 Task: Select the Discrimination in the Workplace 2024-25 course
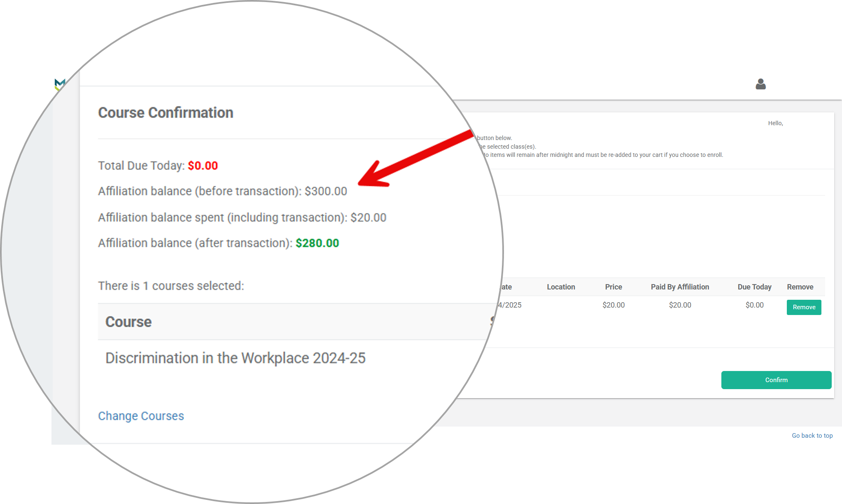235,358
